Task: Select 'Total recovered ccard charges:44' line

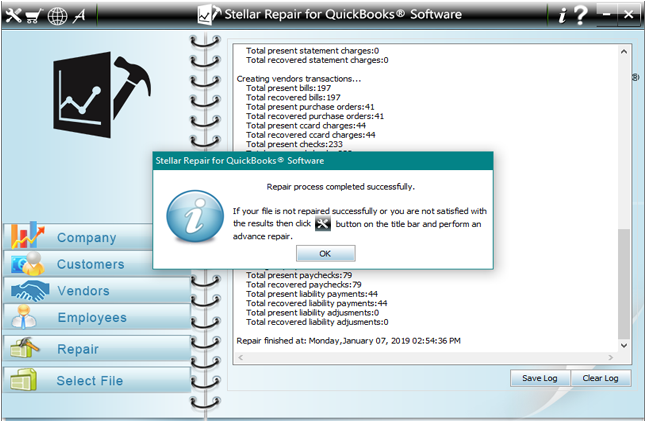Action: coord(311,135)
